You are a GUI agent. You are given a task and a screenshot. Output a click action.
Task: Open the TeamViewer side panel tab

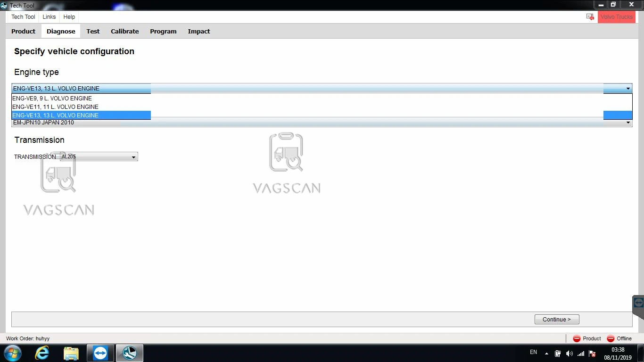[638, 303]
